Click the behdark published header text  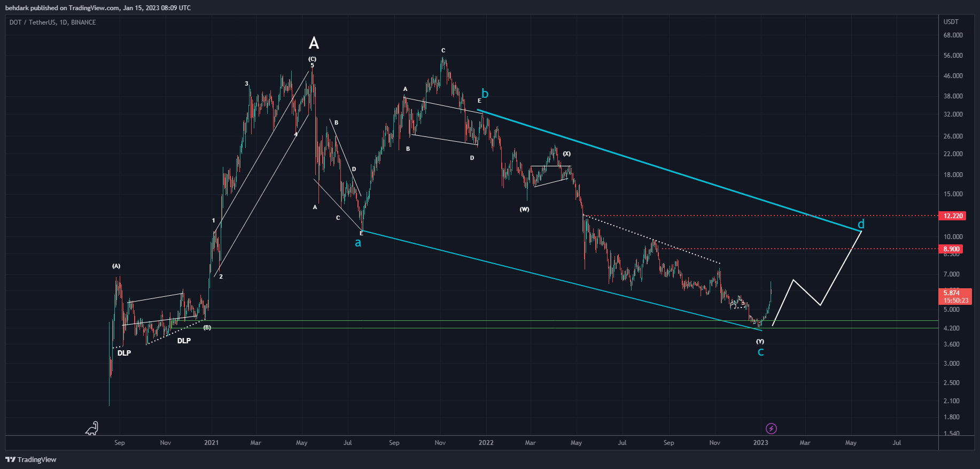98,7
